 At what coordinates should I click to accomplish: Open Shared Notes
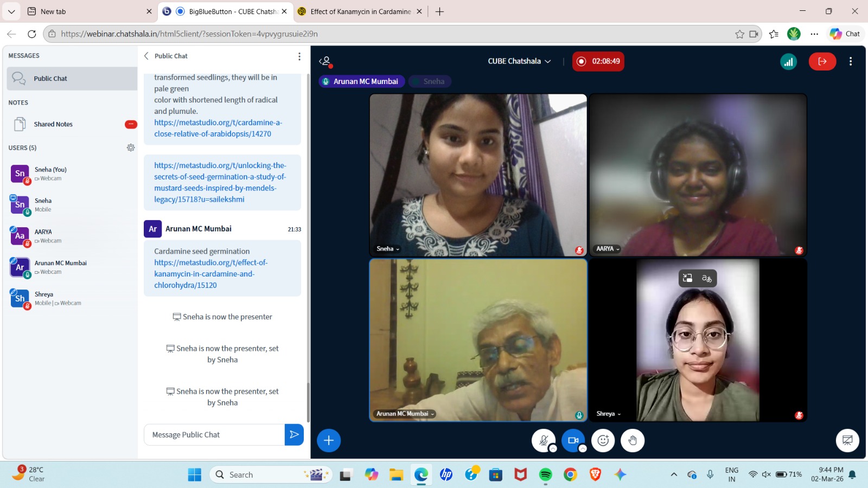tap(53, 124)
